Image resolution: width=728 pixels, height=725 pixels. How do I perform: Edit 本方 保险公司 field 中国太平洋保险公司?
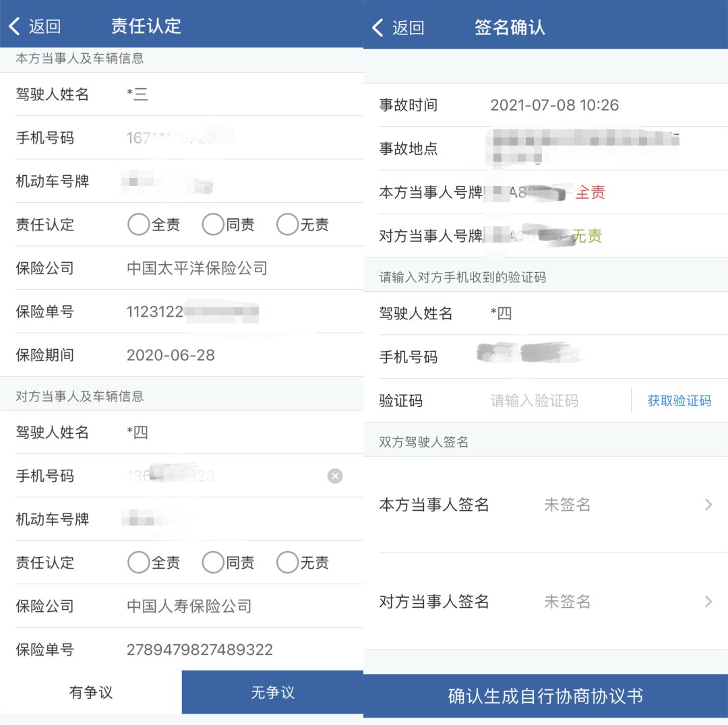pos(197,268)
